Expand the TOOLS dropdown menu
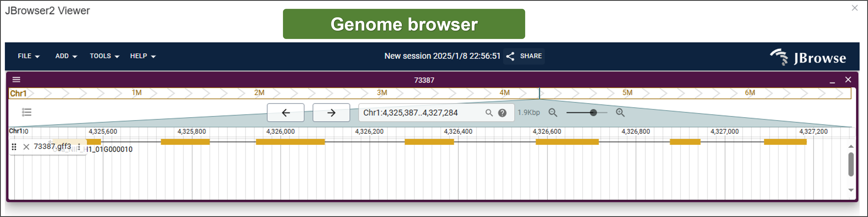The width and height of the screenshot is (868, 217). click(104, 56)
